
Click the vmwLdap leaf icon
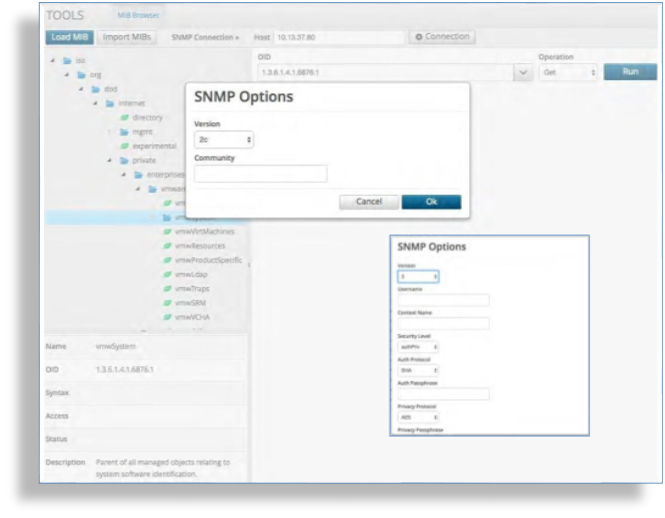point(167,274)
